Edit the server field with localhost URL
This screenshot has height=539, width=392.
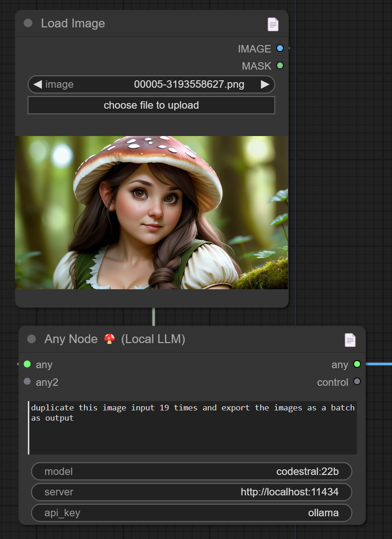[191, 492]
